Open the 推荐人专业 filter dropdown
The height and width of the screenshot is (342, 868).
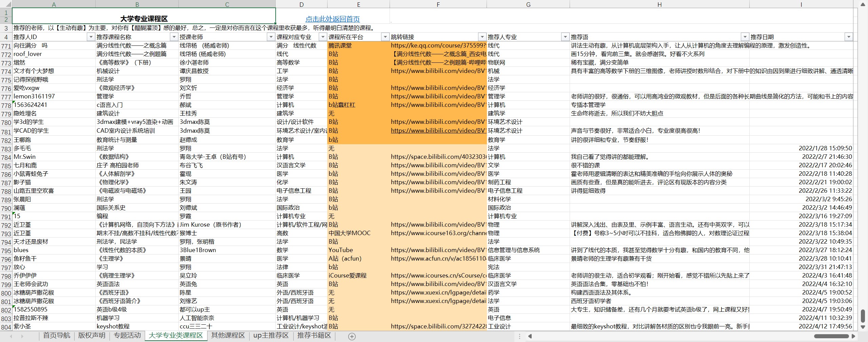[x=565, y=37]
